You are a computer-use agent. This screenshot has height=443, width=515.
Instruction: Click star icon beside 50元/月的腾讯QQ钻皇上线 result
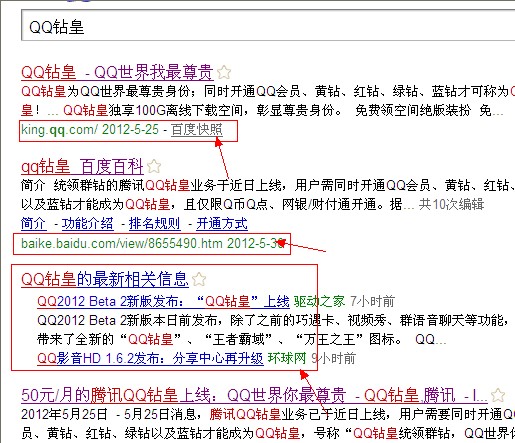[x=498, y=395]
